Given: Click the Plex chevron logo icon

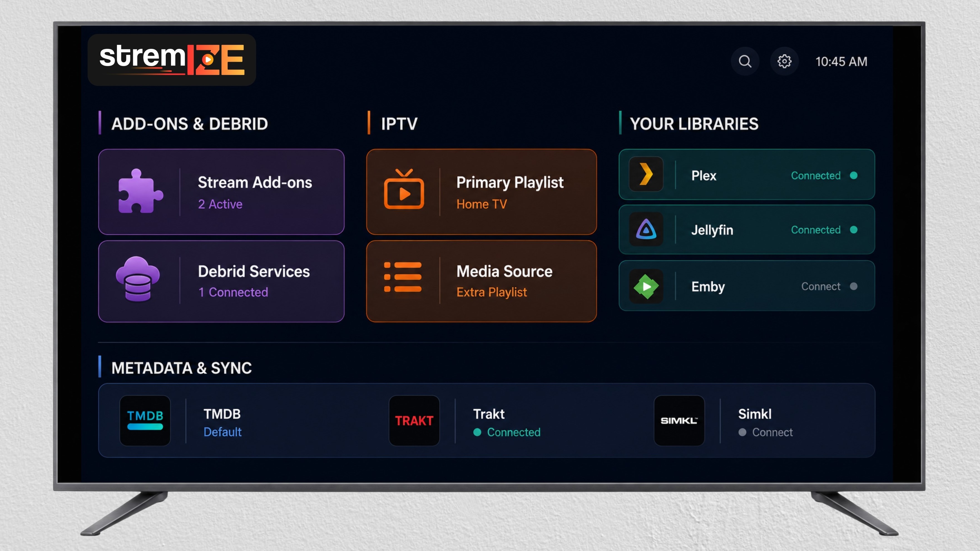Looking at the screenshot, I should pyautogui.click(x=646, y=174).
